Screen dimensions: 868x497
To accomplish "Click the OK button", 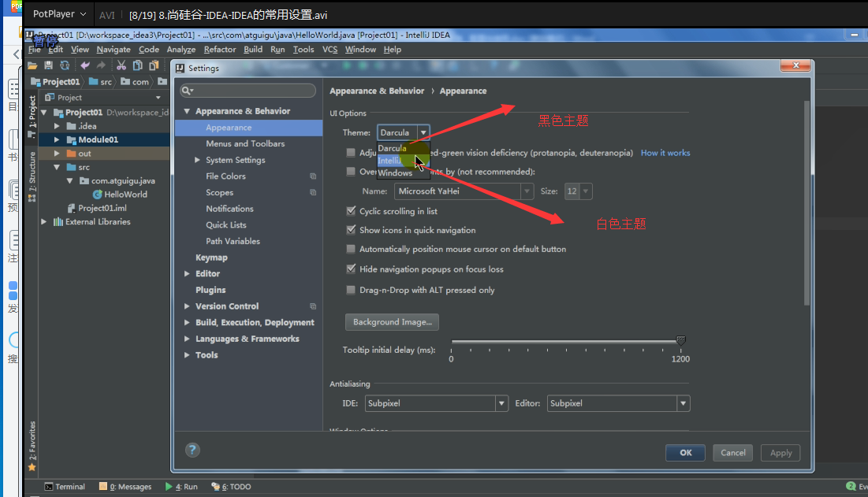I will coord(685,453).
